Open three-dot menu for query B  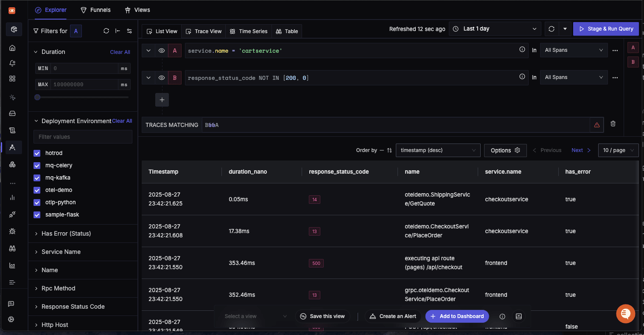(x=615, y=78)
